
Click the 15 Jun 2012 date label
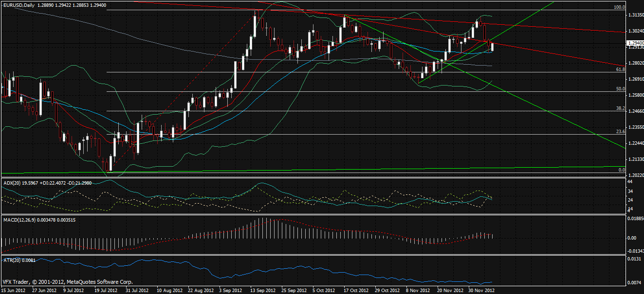14,290
